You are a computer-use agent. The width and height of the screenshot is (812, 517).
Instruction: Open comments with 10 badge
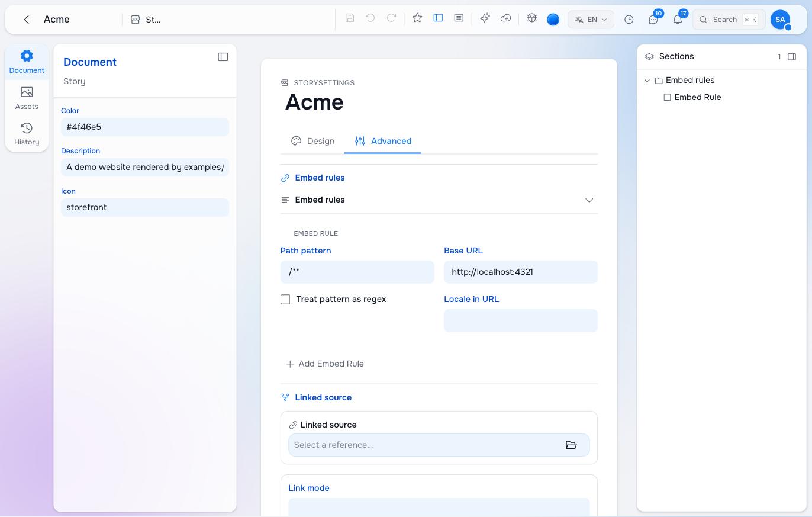tap(653, 20)
